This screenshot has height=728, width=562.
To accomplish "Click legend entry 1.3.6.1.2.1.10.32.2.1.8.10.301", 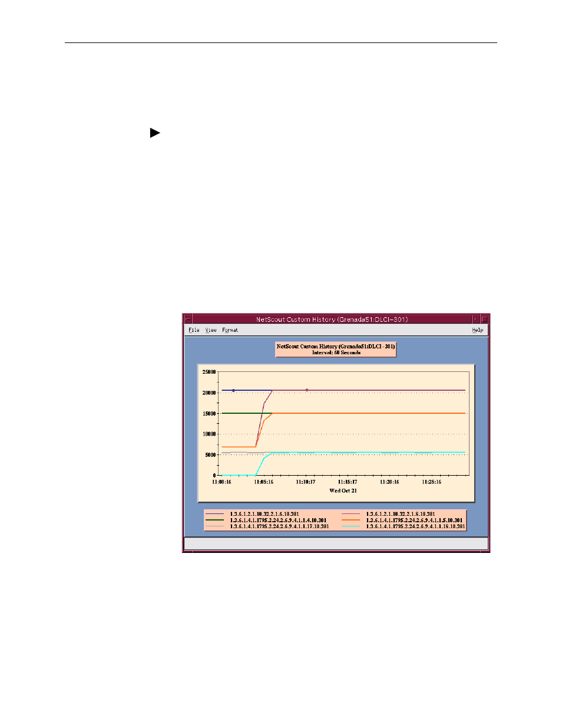I will (x=401, y=514).
